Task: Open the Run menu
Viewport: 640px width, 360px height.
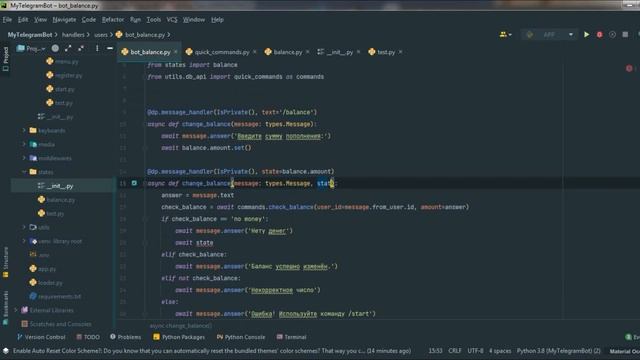Action: [135, 20]
